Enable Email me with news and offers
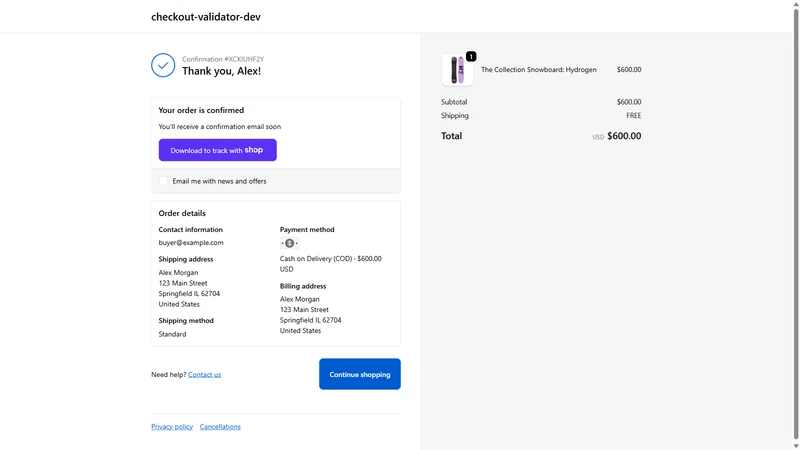Image resolution: width=800 pixels, height=450 pixels. (163, 181)
